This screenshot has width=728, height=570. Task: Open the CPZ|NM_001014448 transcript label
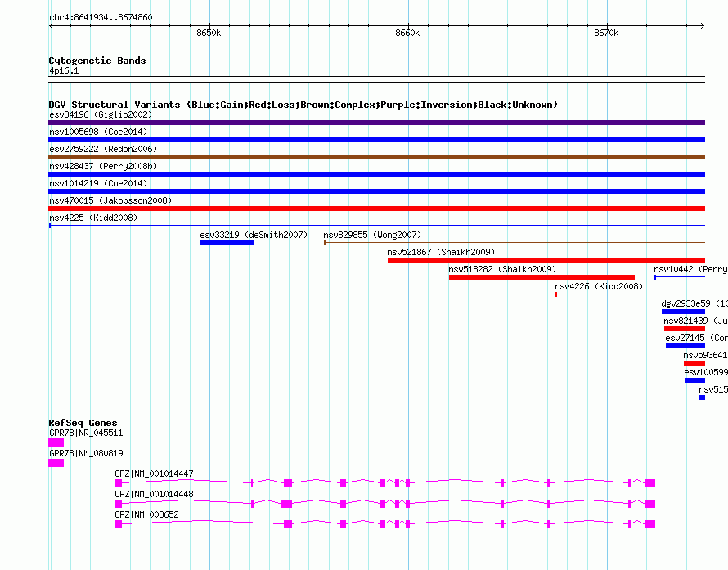(154, 494)
